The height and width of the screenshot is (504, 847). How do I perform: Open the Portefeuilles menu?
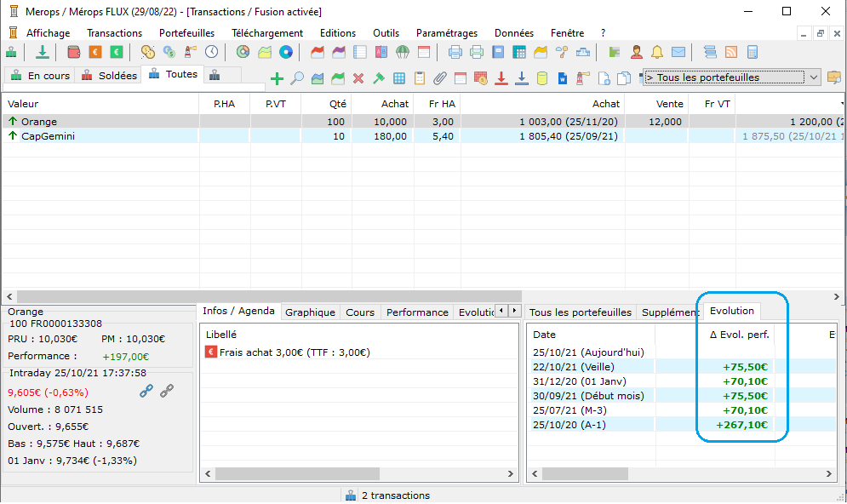click(x=187, y=33)
